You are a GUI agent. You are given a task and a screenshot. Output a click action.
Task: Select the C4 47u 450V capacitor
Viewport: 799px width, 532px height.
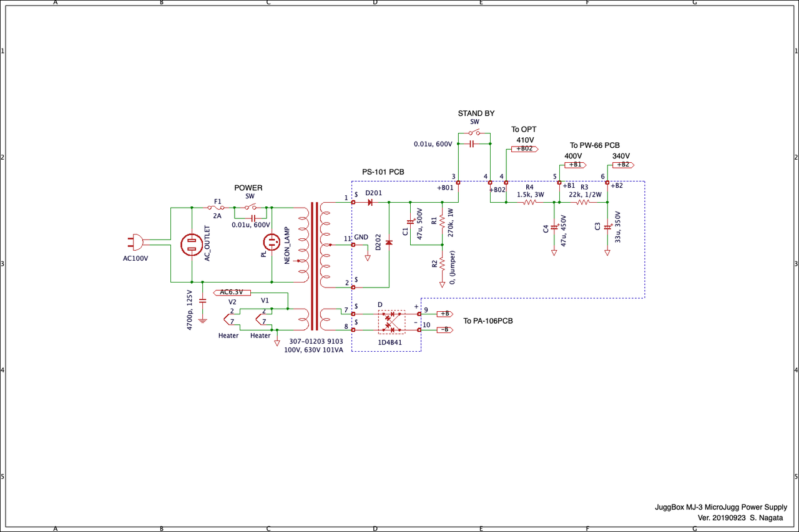pos(553,228)
